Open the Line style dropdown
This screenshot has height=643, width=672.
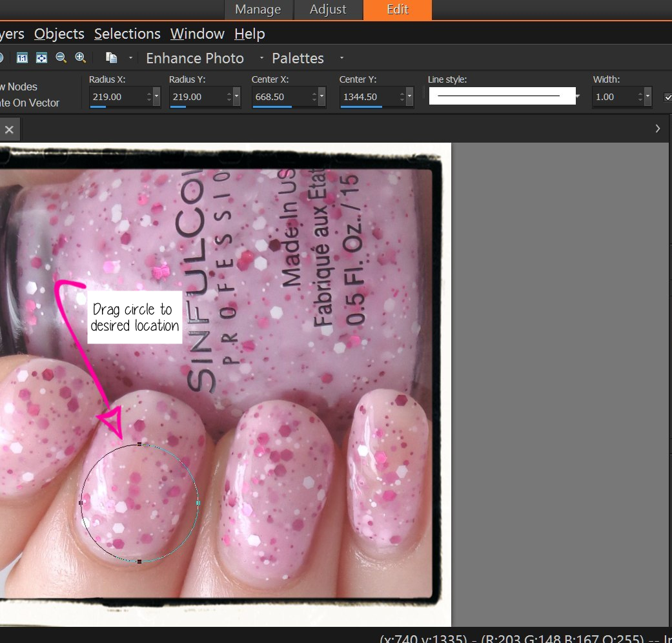pyautogui.click(x=578, y=96)
